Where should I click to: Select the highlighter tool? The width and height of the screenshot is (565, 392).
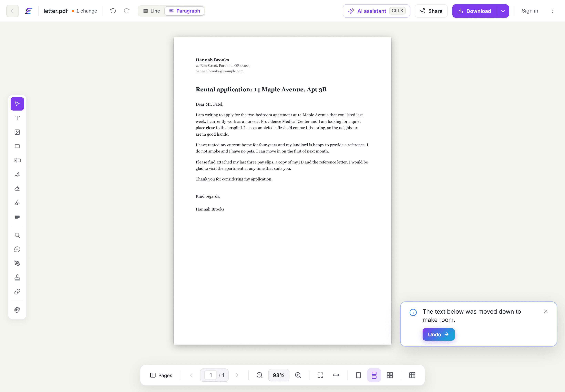17,203
